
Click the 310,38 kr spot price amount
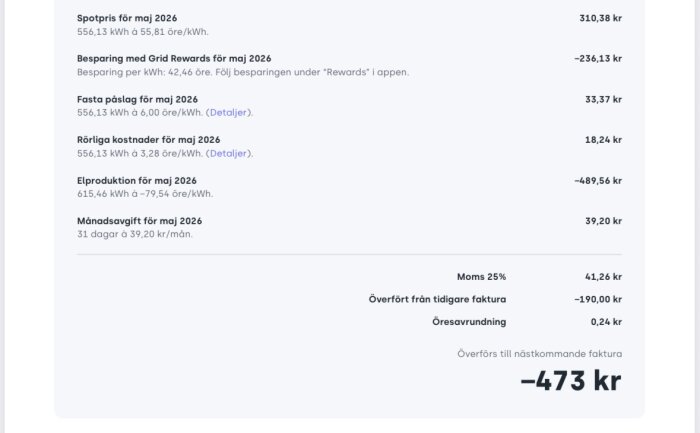600,18
